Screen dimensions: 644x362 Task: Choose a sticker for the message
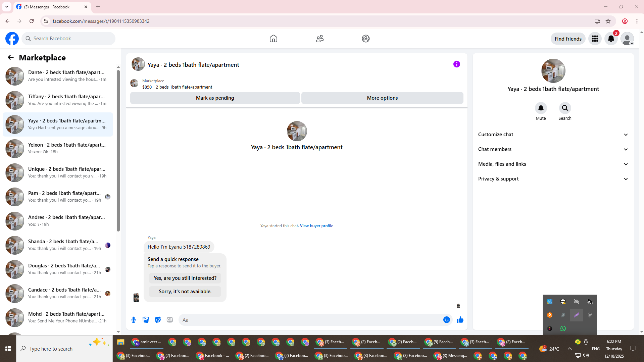[x=158, y=320]
